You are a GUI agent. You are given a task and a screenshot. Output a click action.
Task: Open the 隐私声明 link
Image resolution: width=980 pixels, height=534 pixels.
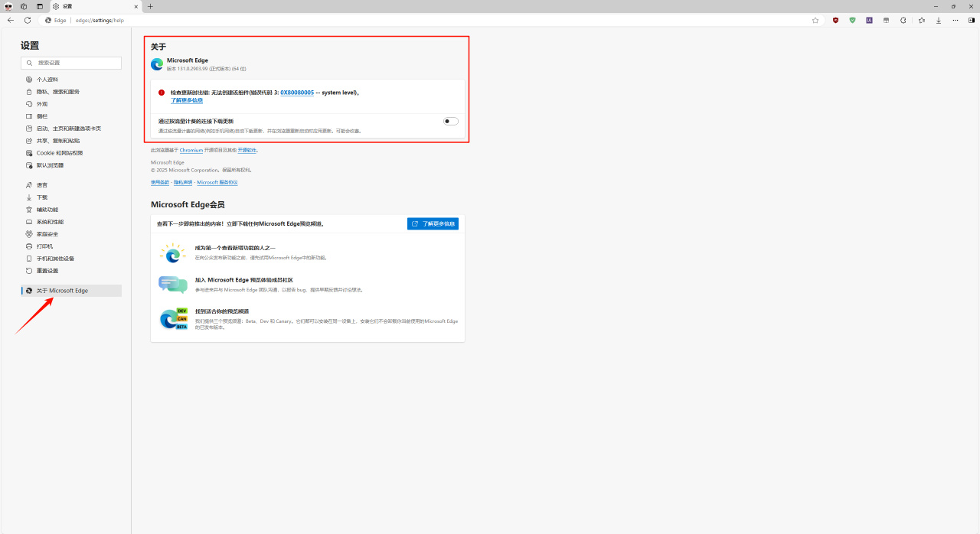pos(183,182)
